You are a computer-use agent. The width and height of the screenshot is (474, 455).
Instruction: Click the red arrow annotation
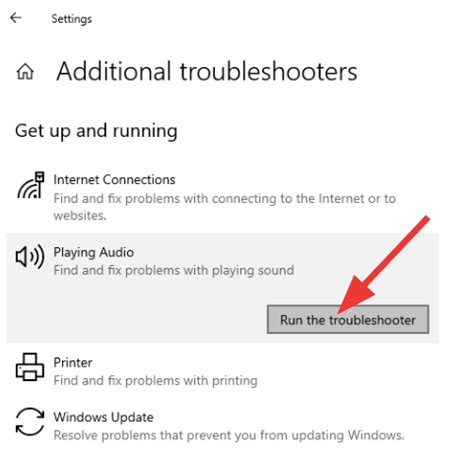coord(383,265)
